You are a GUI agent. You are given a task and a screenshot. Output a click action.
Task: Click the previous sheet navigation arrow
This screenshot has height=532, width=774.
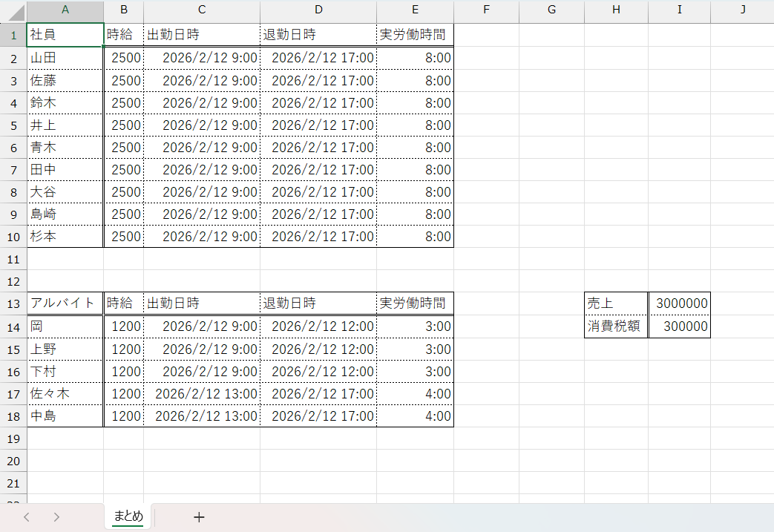[x=27, y=517]
